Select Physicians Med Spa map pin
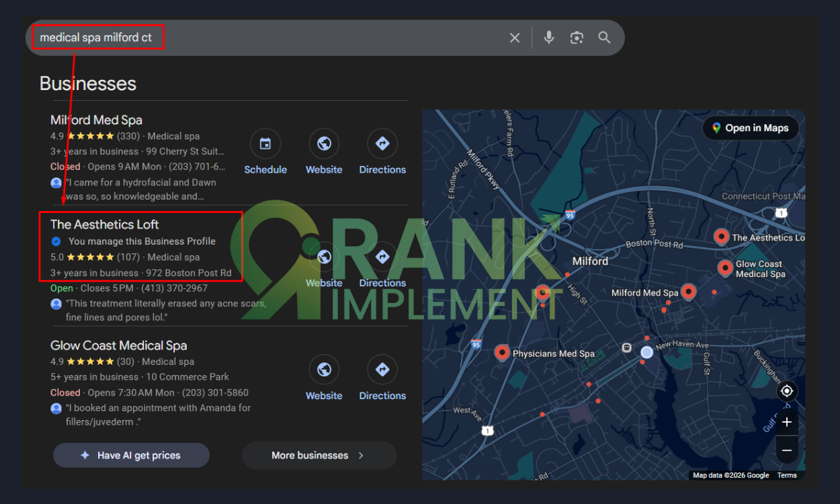Viewport: 840px width, 504px height. pos(502,351)
